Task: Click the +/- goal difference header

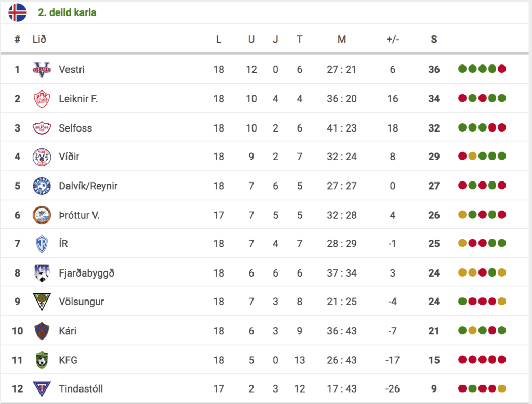Action: (393, 40)
